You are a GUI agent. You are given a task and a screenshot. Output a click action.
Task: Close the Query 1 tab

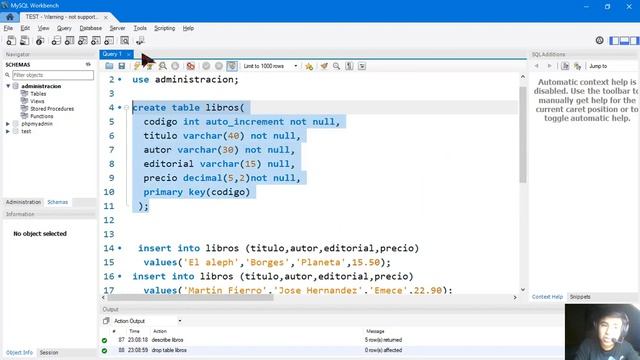(x=129, y=54)
